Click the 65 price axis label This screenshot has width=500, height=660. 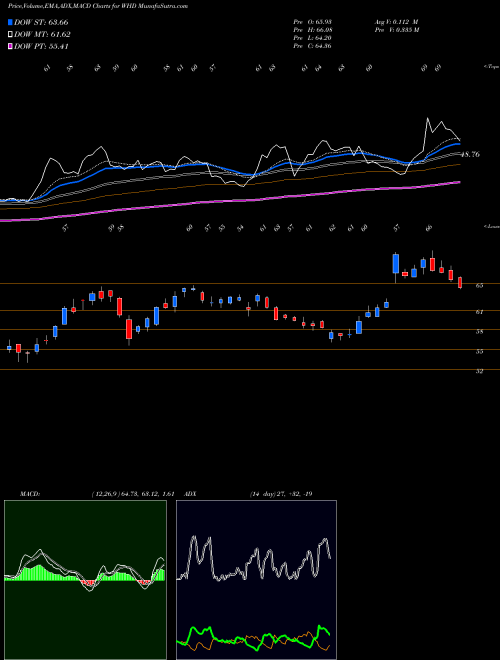coord(479,285)
